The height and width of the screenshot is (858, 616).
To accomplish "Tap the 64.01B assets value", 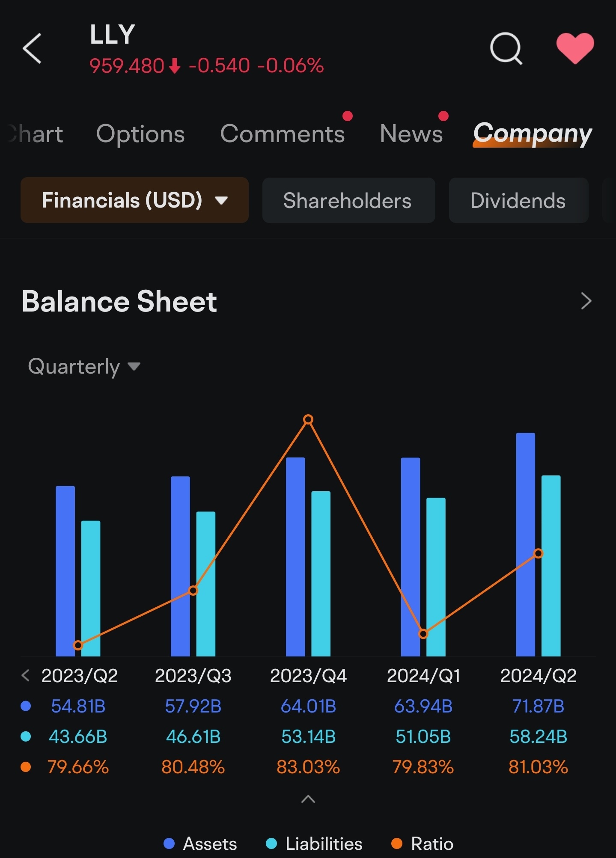I will point(308,706).
